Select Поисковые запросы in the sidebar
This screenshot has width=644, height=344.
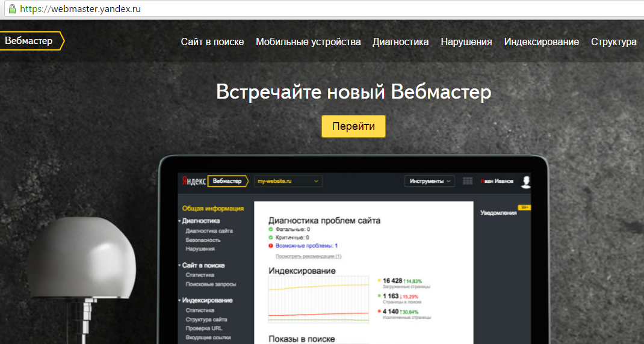pyautogui.click(x=211, y=284)
